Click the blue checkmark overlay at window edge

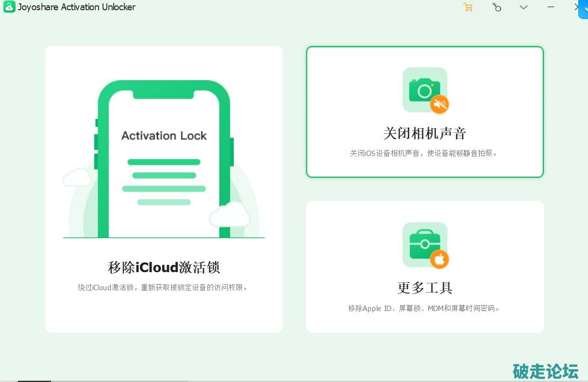(x=583, y=10)
